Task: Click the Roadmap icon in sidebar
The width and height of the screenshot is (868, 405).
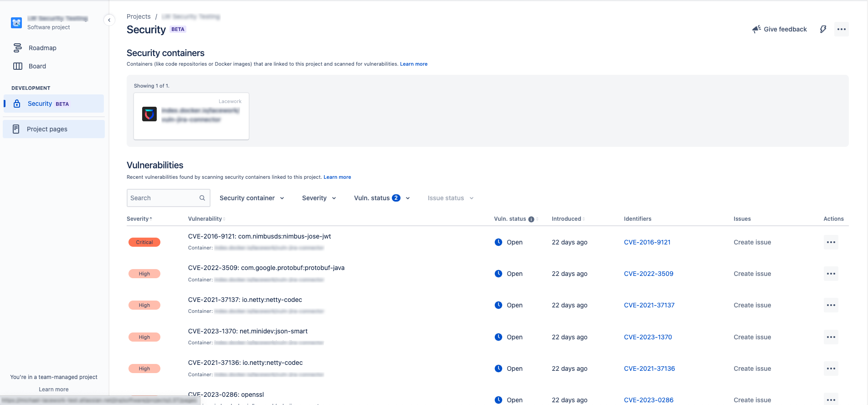Action: [18, 48]
